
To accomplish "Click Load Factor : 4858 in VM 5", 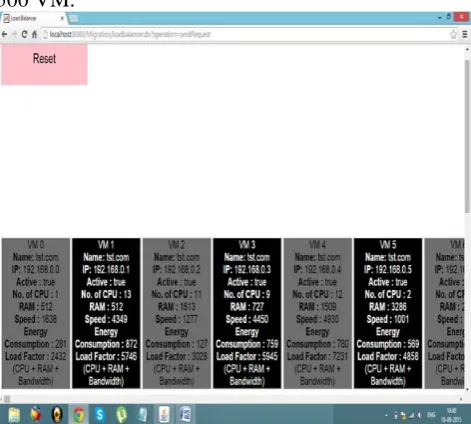I will point(388,356).
